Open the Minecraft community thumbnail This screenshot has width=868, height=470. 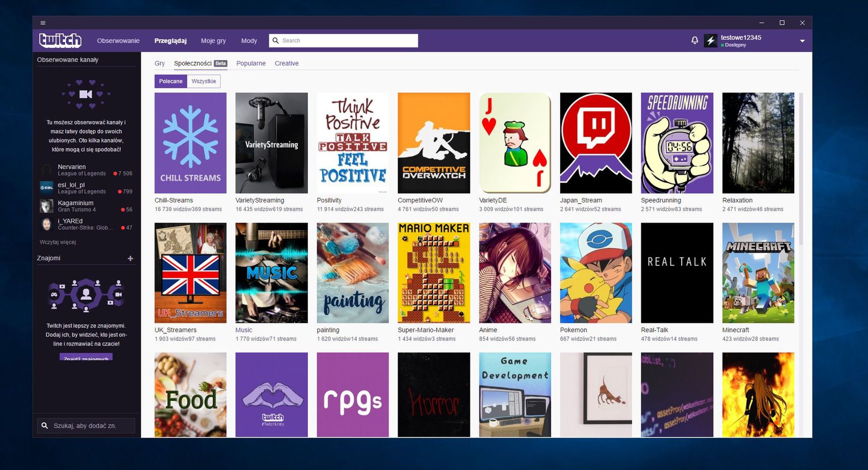758,273
